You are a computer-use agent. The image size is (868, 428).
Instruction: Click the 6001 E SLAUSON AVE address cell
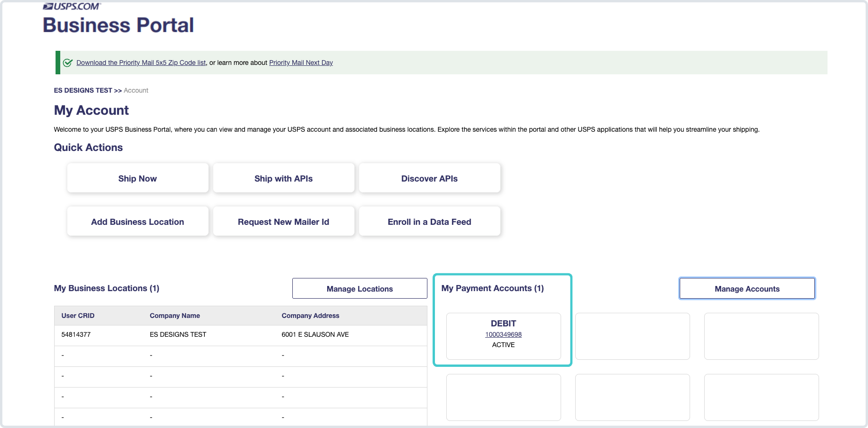315,334
